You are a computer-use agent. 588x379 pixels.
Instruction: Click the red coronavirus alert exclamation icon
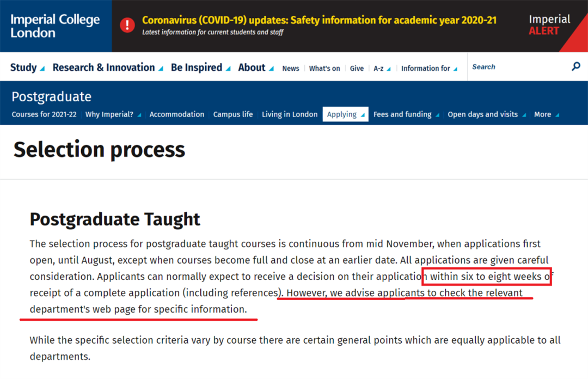click(127, 25)
